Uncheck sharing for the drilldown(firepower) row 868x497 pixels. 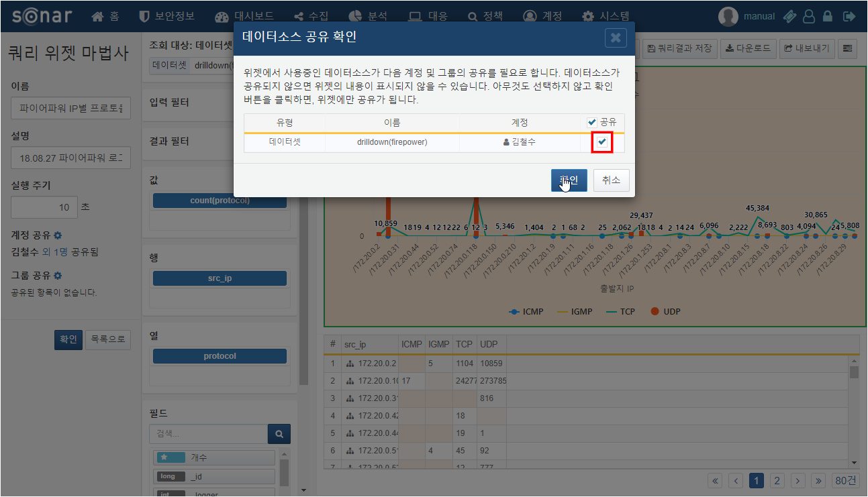(x=602, y=142)
